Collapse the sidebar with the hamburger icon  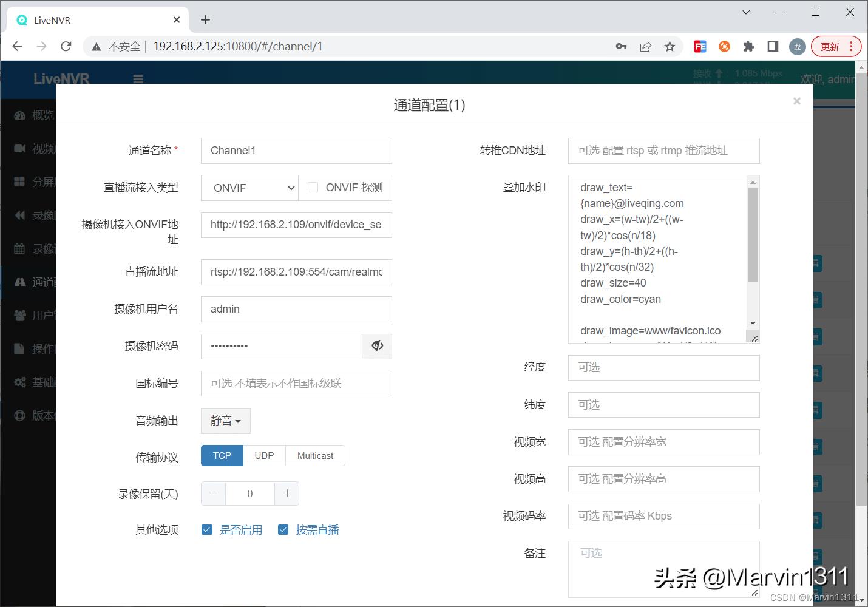tap(138, 79)
